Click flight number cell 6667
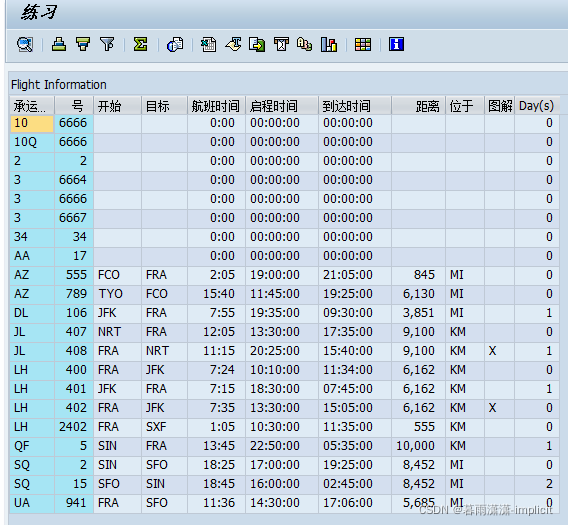The image size is (568, 525). (x=74, y=218)
